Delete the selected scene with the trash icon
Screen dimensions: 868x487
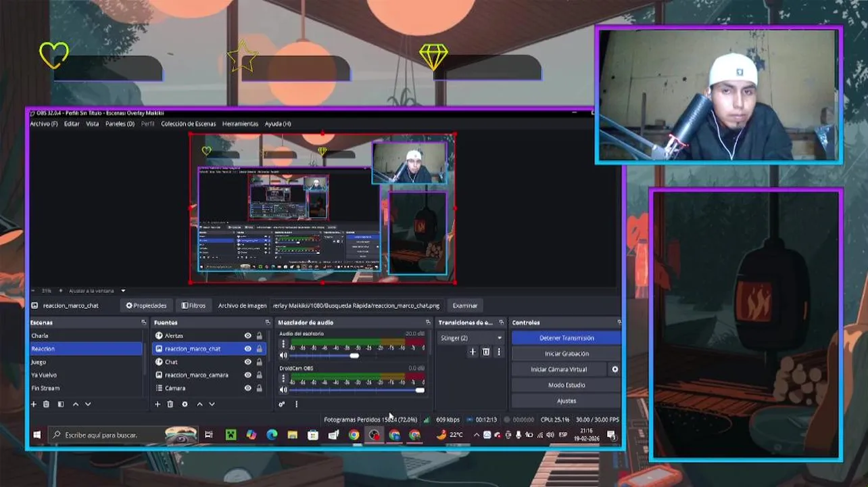[x=46, y=404]
